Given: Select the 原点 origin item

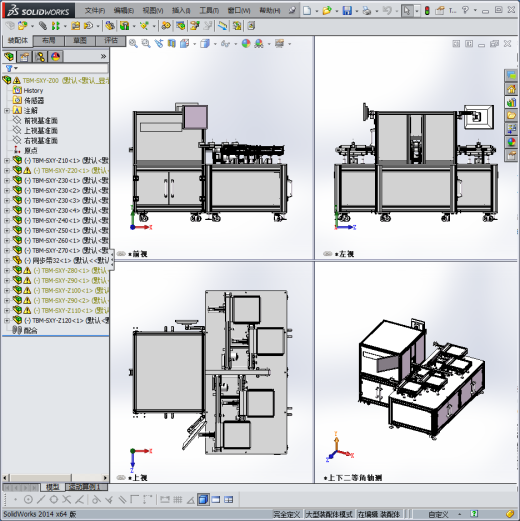Looking at the screenshot, I should coord(30,151).
